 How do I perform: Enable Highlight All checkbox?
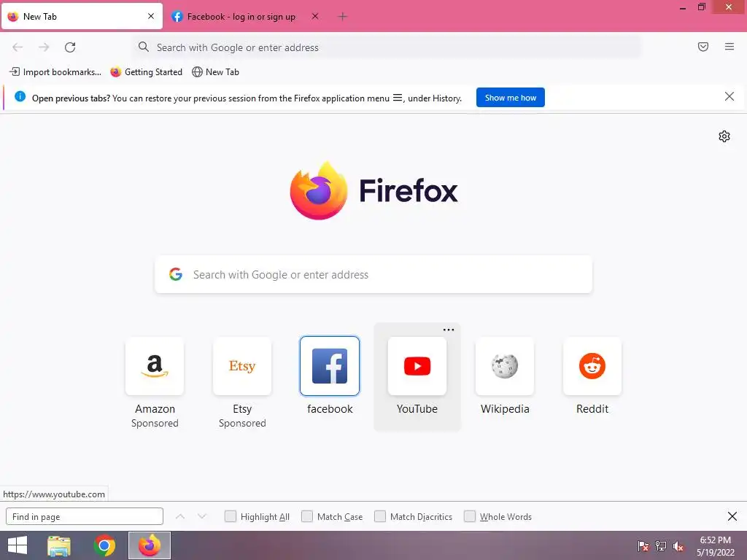(230, 516)
